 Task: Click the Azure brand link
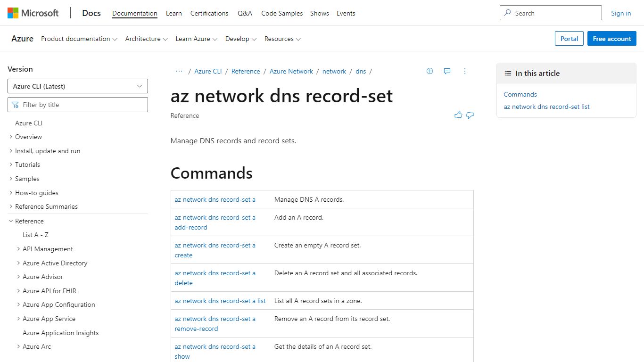click(23, 39)
